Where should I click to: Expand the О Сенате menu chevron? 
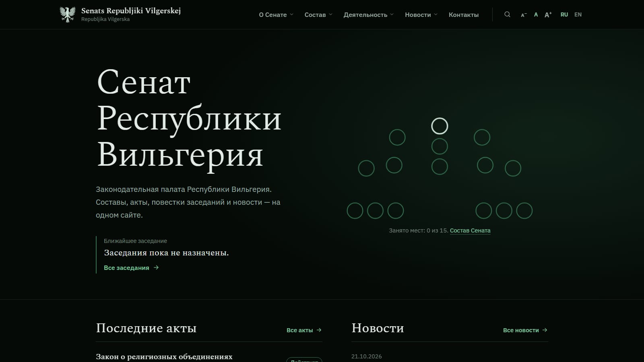(291, 14)
